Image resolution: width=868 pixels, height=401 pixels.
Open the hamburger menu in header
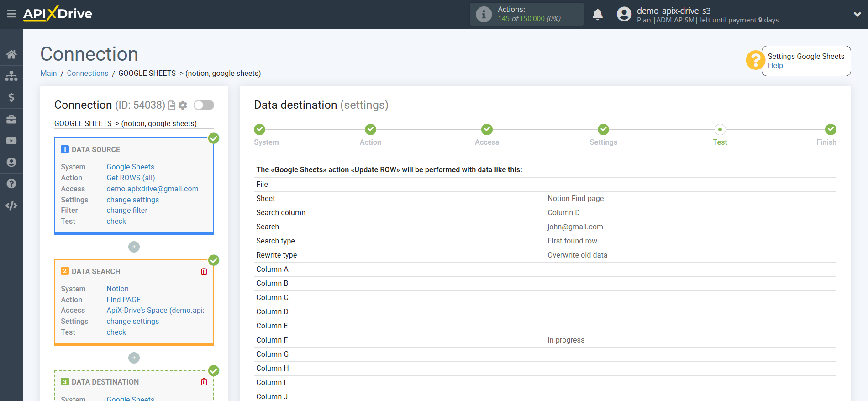coord(11,14)
